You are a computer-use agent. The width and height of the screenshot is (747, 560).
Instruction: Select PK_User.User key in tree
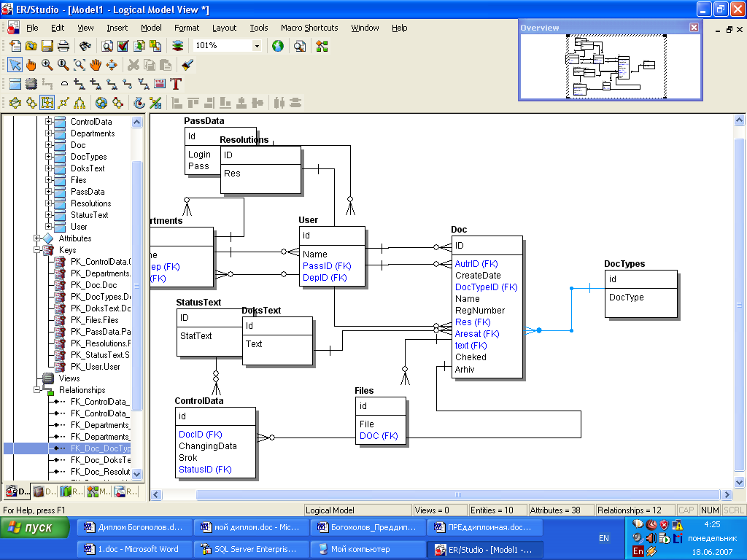point(96,367)
